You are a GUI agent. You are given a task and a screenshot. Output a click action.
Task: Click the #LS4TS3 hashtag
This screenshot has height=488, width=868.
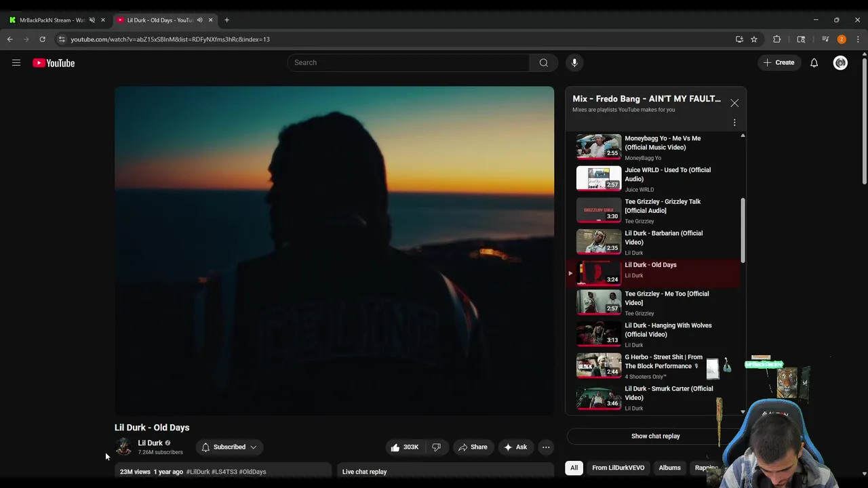(x=224, y=472)
